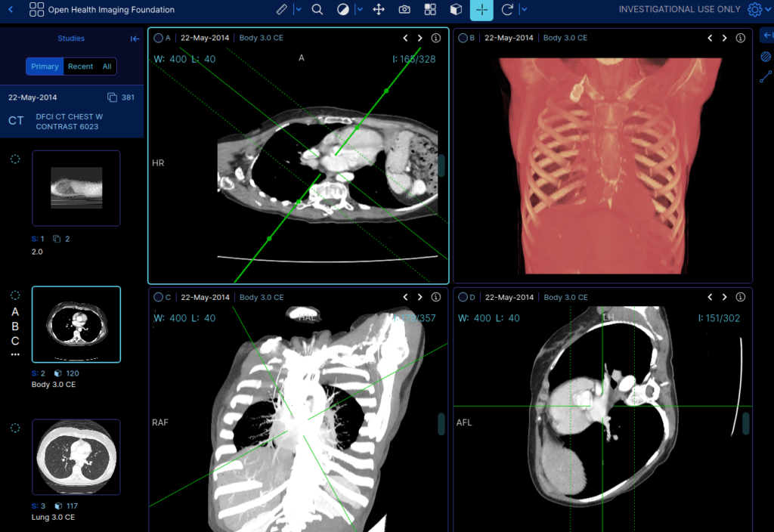Screen dimensions: 774x532
Task: Capture a screenshot with the camera tool
Action: (x=404, y=10)
